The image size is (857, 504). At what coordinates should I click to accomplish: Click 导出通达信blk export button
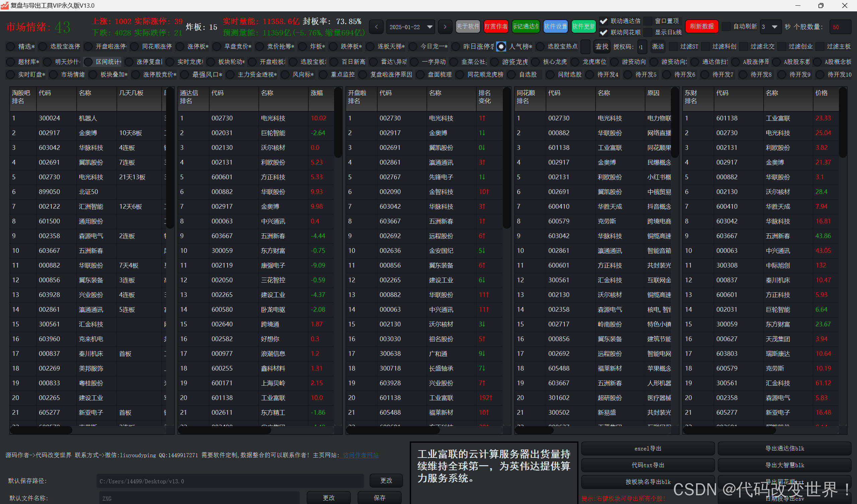coord(784,448)
